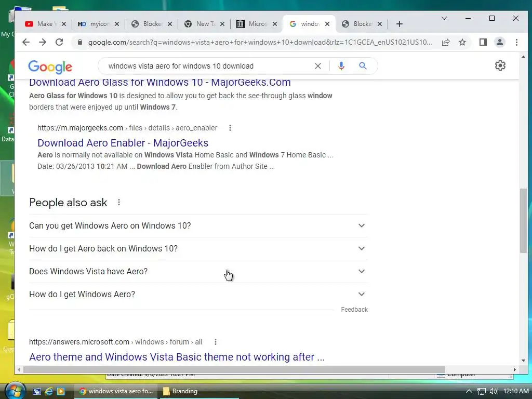Go to Google homepage logo

point(50,67)
